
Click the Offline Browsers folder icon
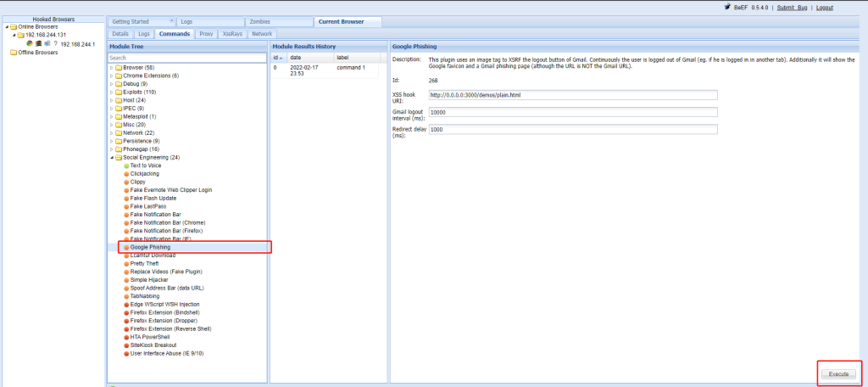pyautogui.click(x=14, y=53)
